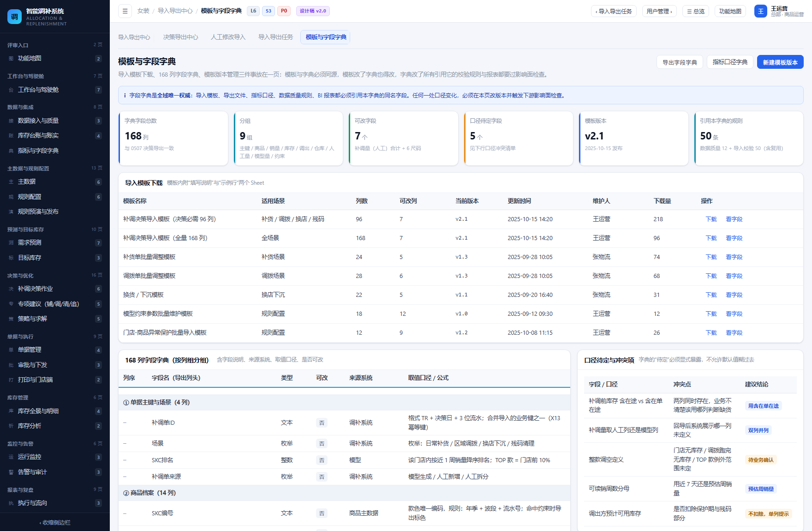Viewport: 812px width, 531px height.
Task: Open 数据接入与质量 sidebar item
Action: (55, 121)
